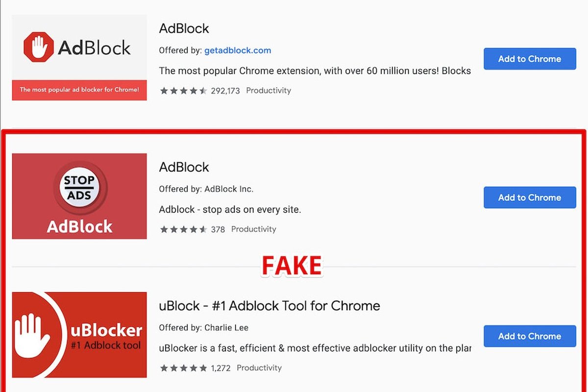
Task: Click the white AdBlock text on red thumbnail
Action: pyautogui.click(x=79, y=226)
